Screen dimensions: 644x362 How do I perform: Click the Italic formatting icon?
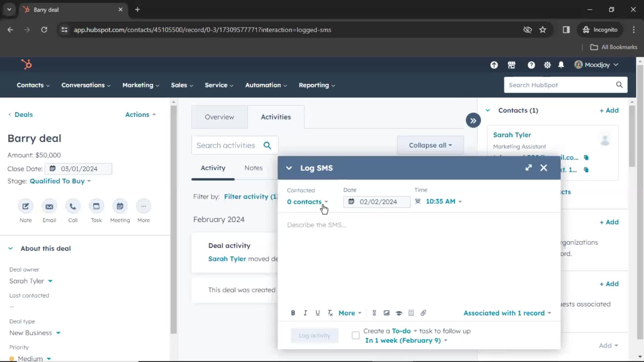305,313
